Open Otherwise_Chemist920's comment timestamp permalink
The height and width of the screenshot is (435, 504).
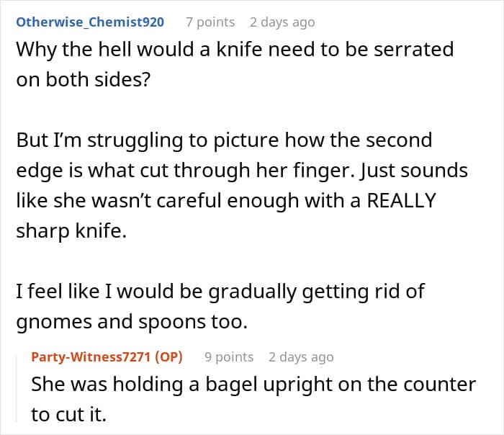pos(282,22)
